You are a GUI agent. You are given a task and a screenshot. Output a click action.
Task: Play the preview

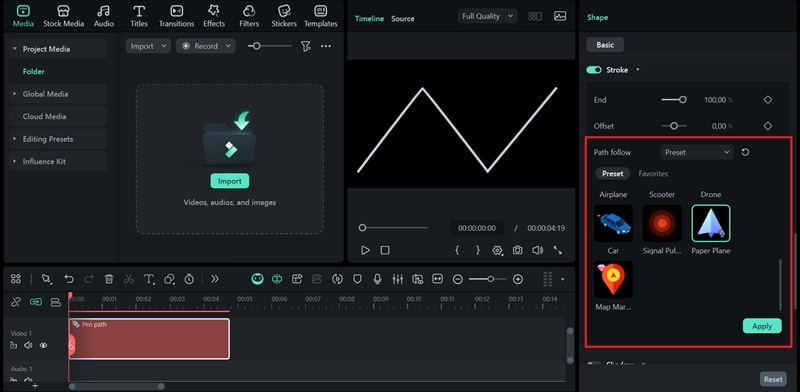click(x=365, y=250)
